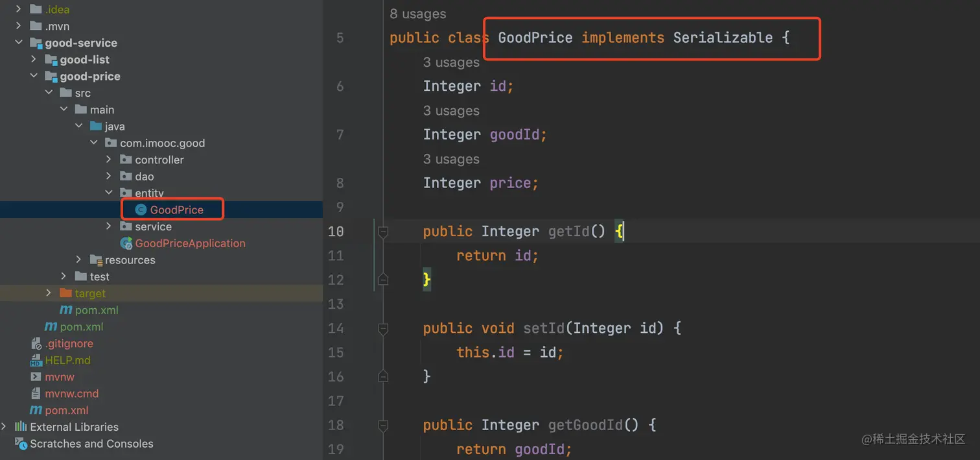
Task: Expand the service package chevron
Action: click(x=109, y=226)
